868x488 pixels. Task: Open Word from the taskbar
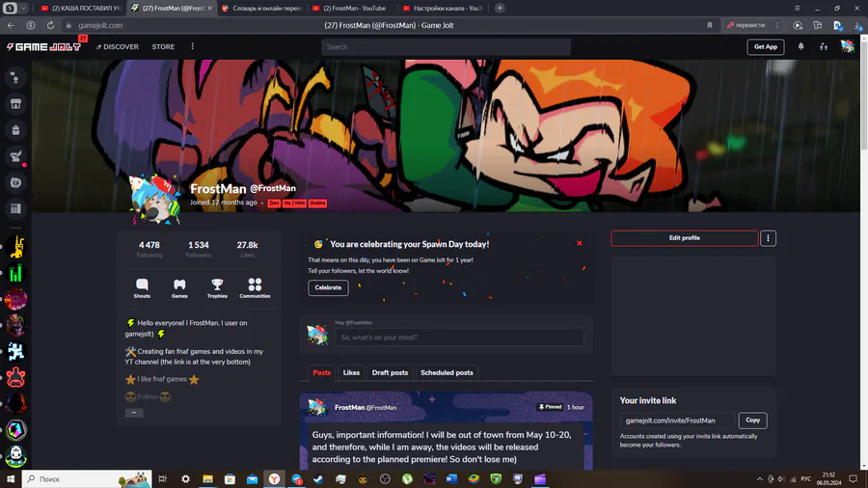[x=451, y=479]
